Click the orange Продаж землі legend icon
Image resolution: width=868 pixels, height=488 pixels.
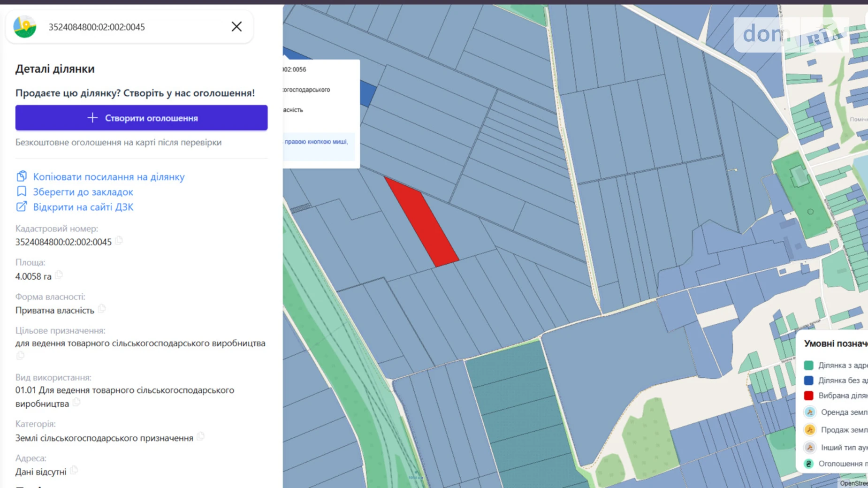tap(810, 430)
